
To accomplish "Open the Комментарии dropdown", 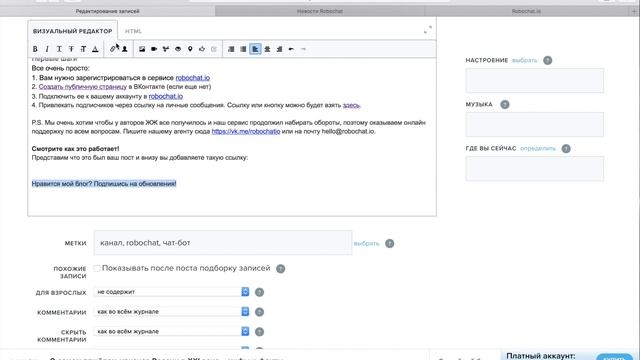I will pyautogui.click(x=171, y=311).
